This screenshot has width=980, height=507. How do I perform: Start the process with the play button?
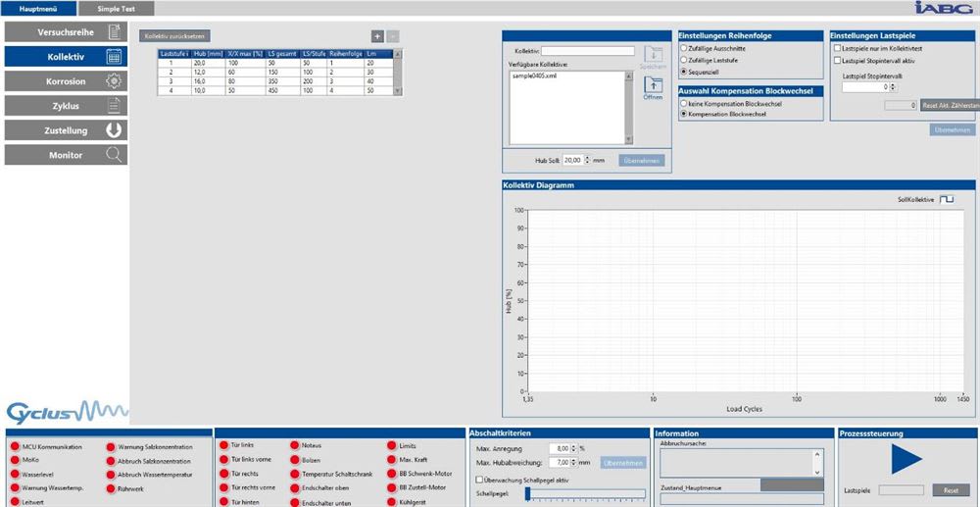point(906,459)
